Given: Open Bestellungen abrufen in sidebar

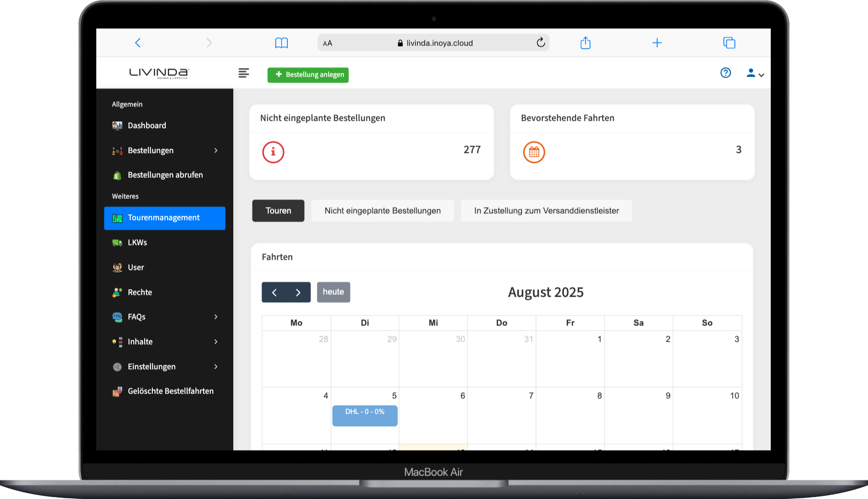Looking at the screenshot, I should point(164,175).
